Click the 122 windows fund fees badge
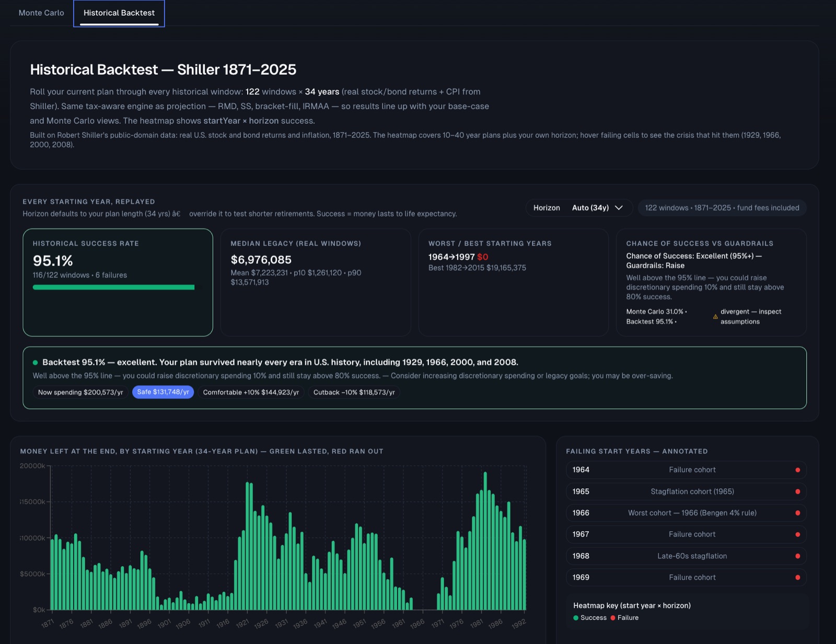Screen dimensions: 836x644 click(722, 208)
